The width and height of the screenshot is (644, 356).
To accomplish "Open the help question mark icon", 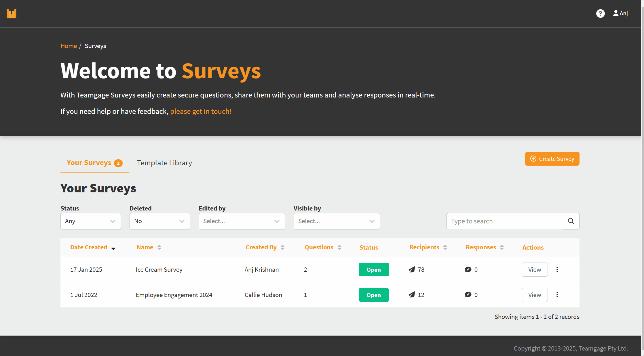I will click(600, 14).
